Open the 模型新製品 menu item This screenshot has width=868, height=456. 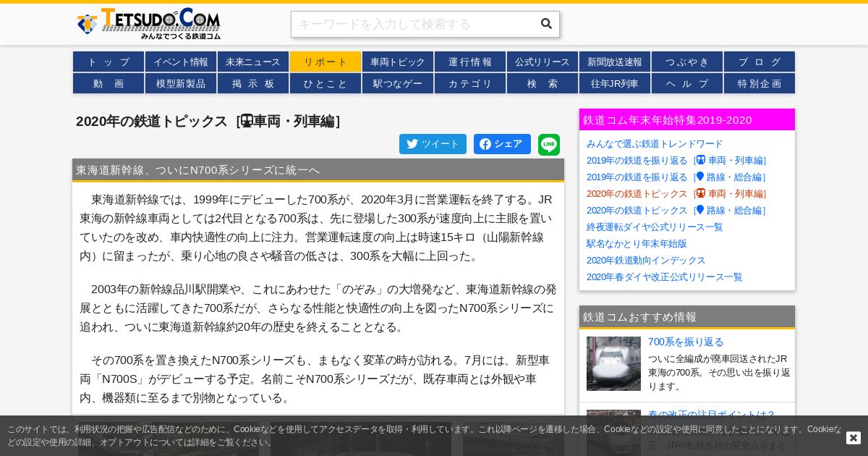pos(181,83)
